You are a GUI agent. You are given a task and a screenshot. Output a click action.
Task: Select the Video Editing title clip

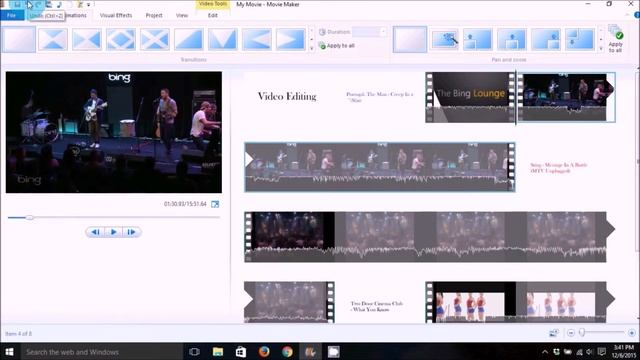287,96
